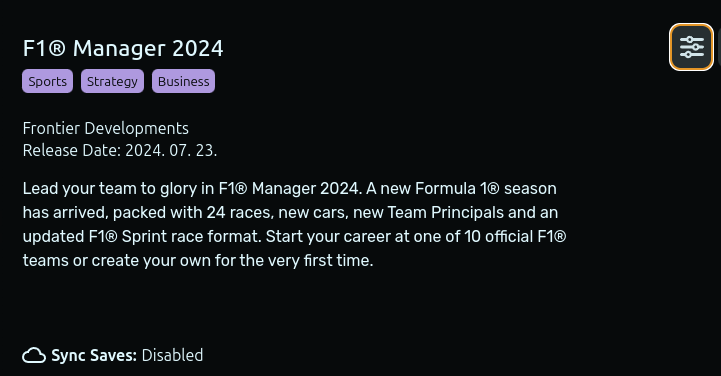Screen dimensions: 721x376
Task: Open the game settings sliders icon
Action: click(691, 47)
